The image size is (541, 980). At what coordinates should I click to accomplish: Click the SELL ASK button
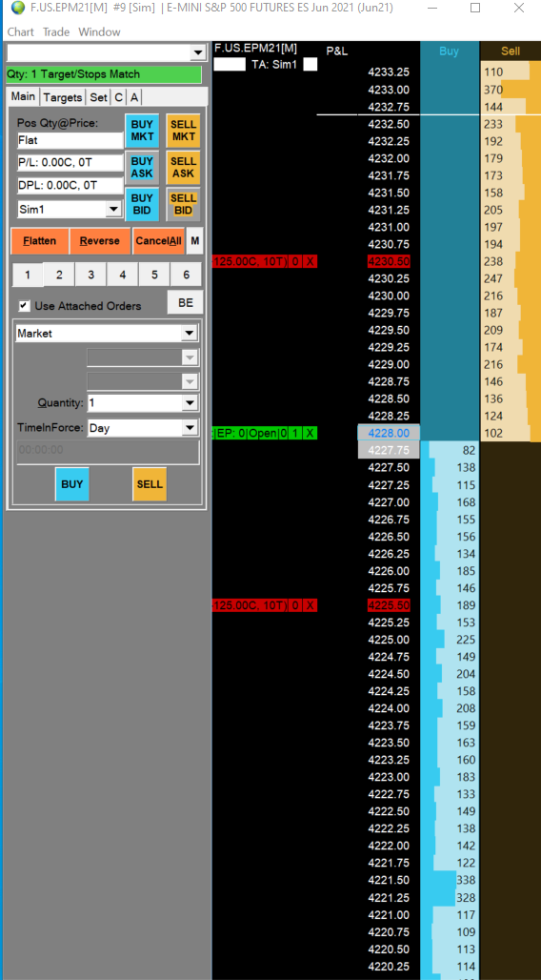[x=183, y=168]
